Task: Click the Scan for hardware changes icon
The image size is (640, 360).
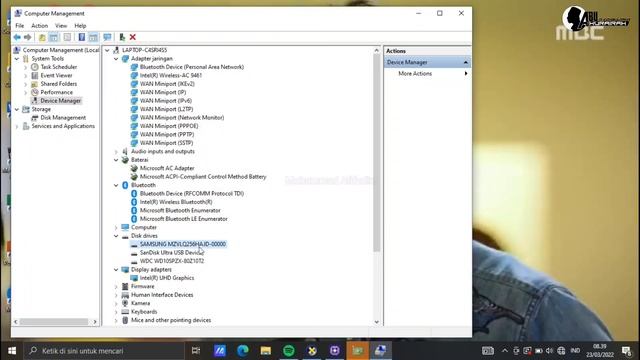Action: pos(107,38)
